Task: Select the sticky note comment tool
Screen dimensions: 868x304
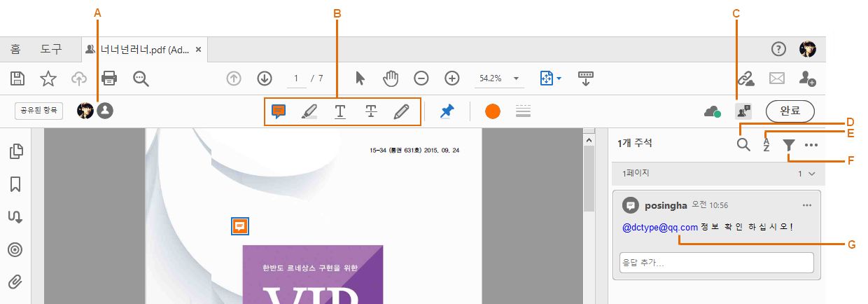Action: pyautogui.click(x=279, y=111)
